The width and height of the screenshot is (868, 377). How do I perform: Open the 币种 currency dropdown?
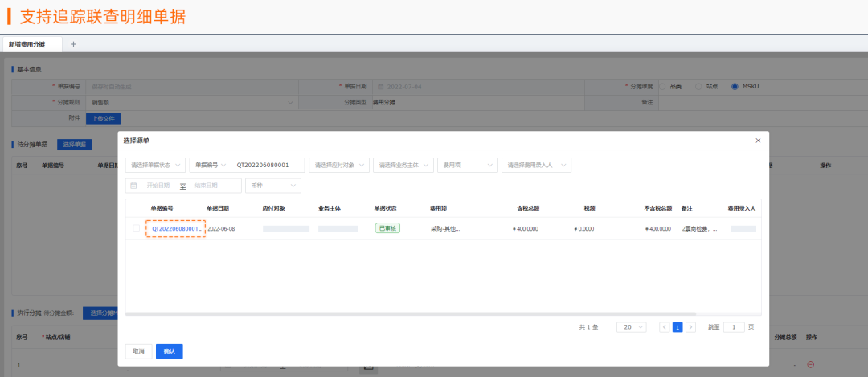coord(272,186)
